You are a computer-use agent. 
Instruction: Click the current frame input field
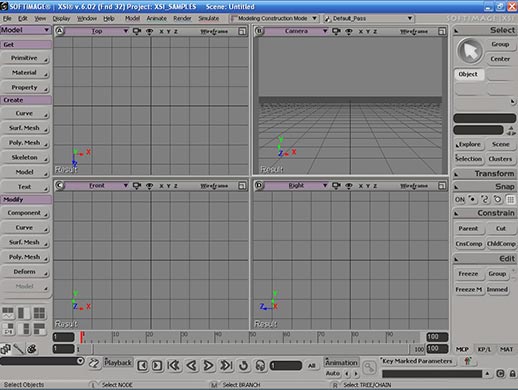pyautogui.click(x=286, y=366)
